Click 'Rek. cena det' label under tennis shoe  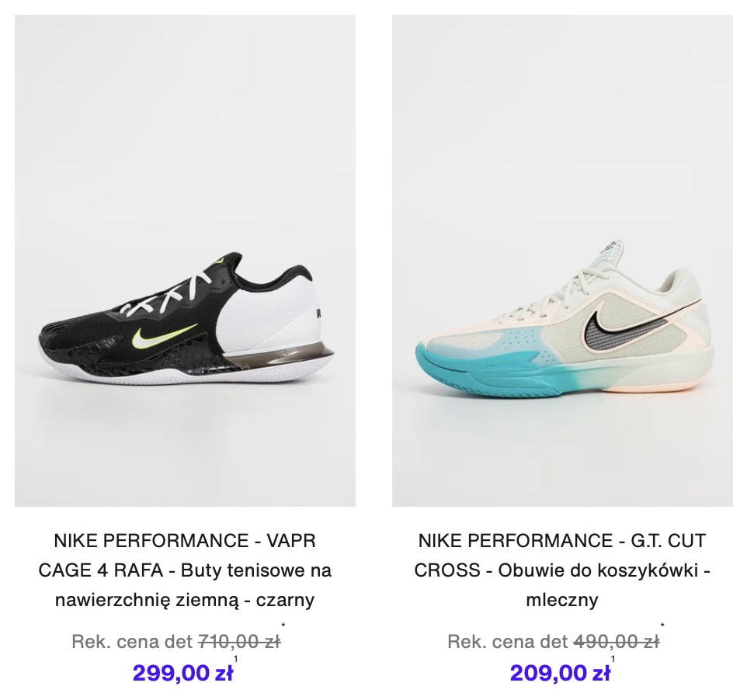point(132,642)
